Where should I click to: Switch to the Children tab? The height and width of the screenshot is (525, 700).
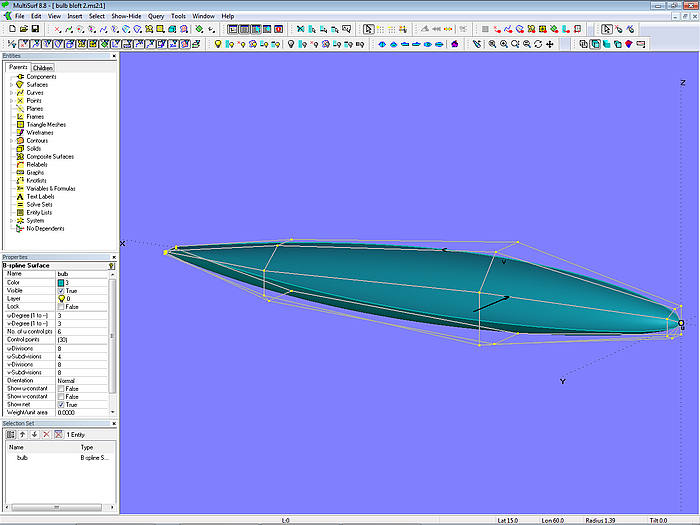43,68
